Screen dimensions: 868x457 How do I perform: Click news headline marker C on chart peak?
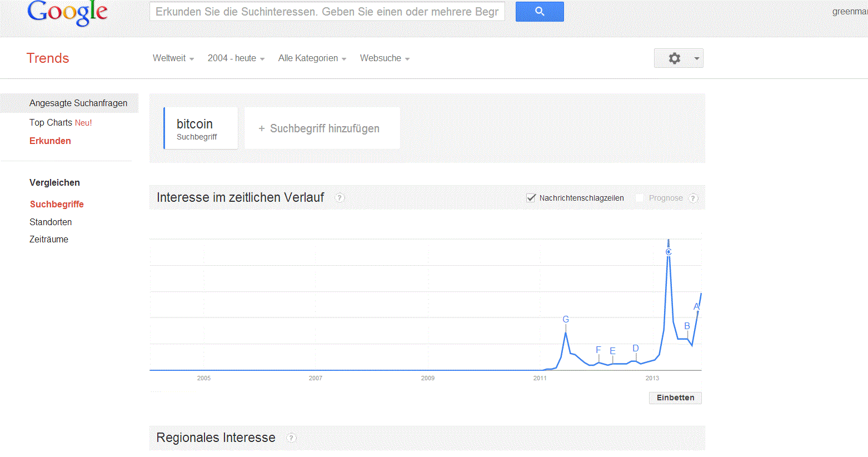[669, 252]
